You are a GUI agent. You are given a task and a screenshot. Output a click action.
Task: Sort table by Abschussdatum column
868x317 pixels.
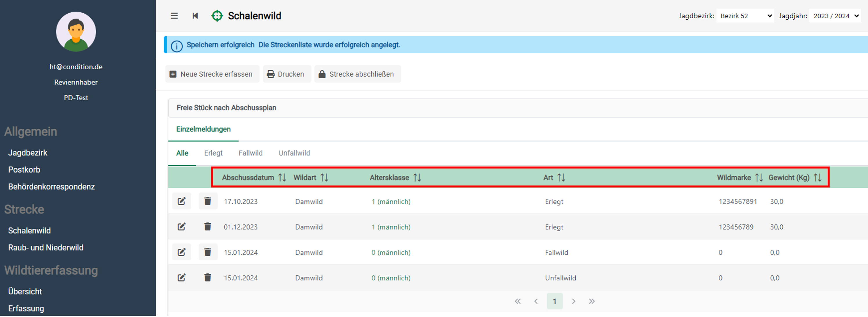point(282,178)
